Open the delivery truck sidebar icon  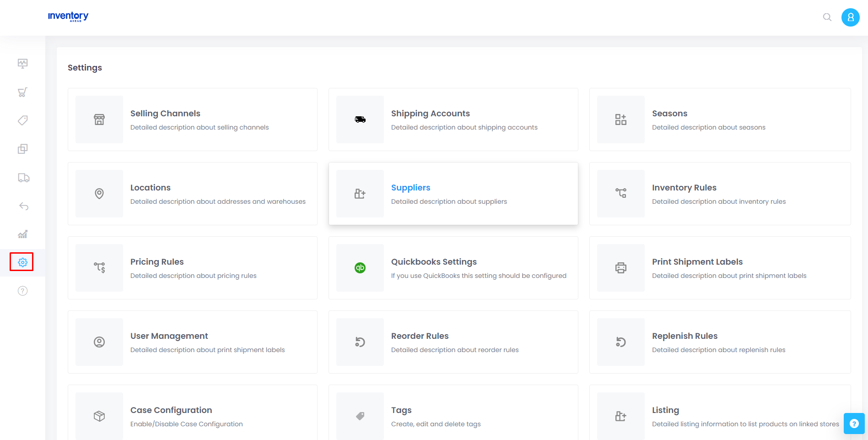tap(23, 178)
